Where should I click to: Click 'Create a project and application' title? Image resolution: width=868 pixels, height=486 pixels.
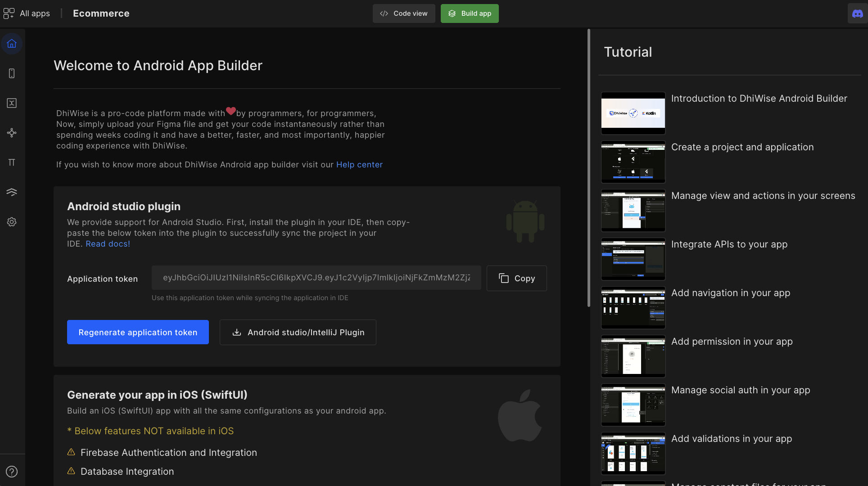[x=742, y=147]
